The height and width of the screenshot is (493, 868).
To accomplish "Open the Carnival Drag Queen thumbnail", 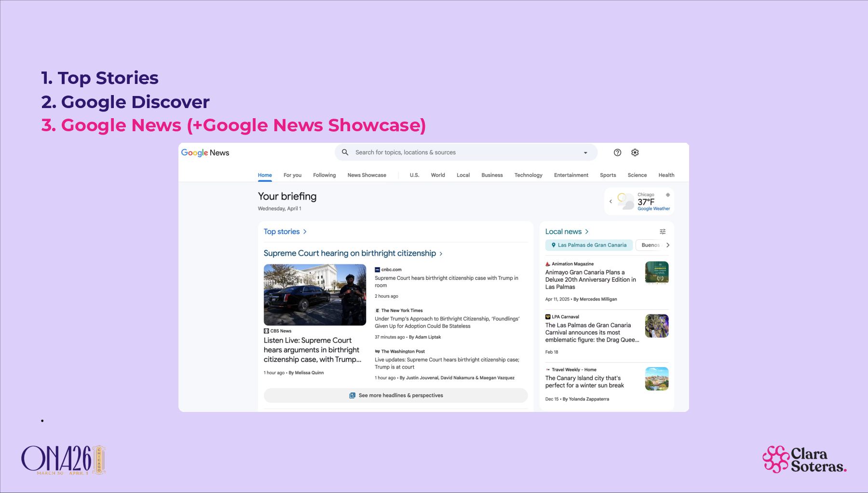I will coord(657,326).
